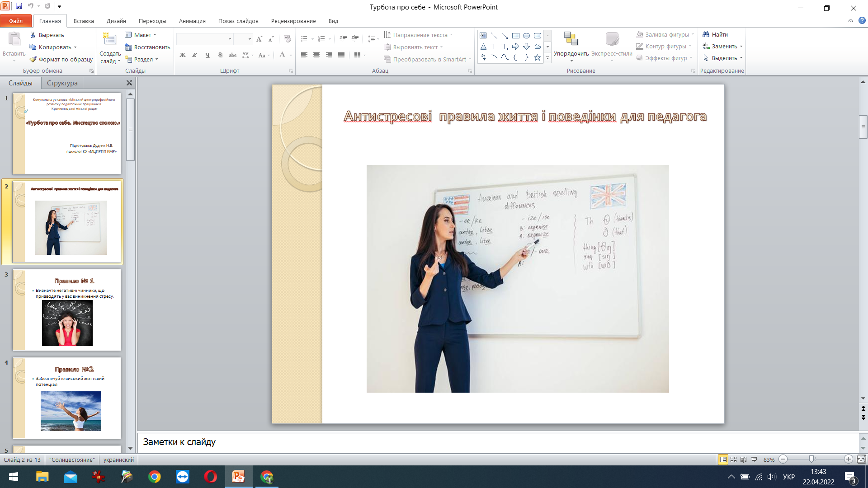Toggle Bold (Ж) formatting
Screen dimensions: 868x488
pyautogui.click(x=183, y=55)
